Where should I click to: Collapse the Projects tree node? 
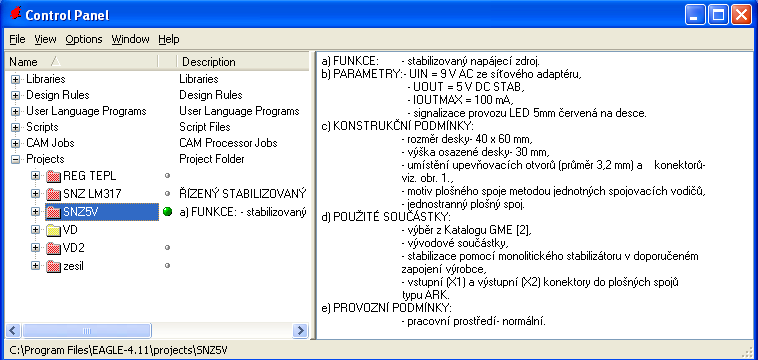click(x=15, y=159)
